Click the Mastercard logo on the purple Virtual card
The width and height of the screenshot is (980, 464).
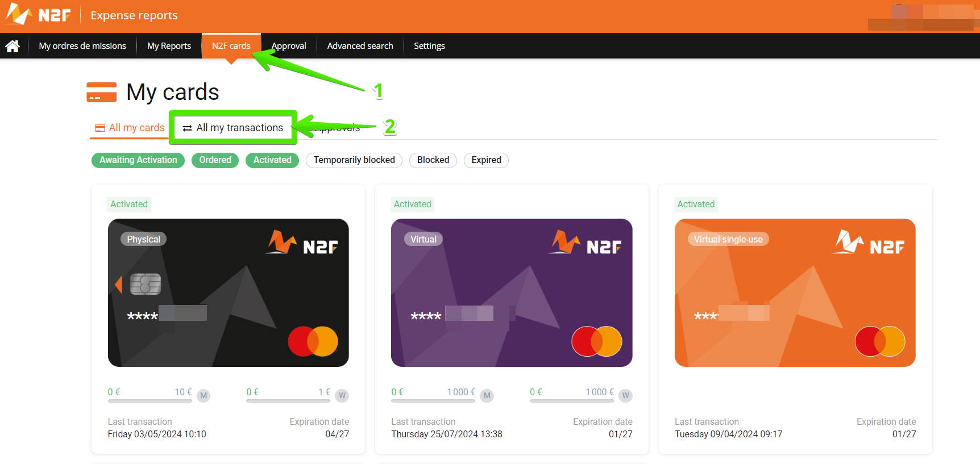(x=597, y=341)
